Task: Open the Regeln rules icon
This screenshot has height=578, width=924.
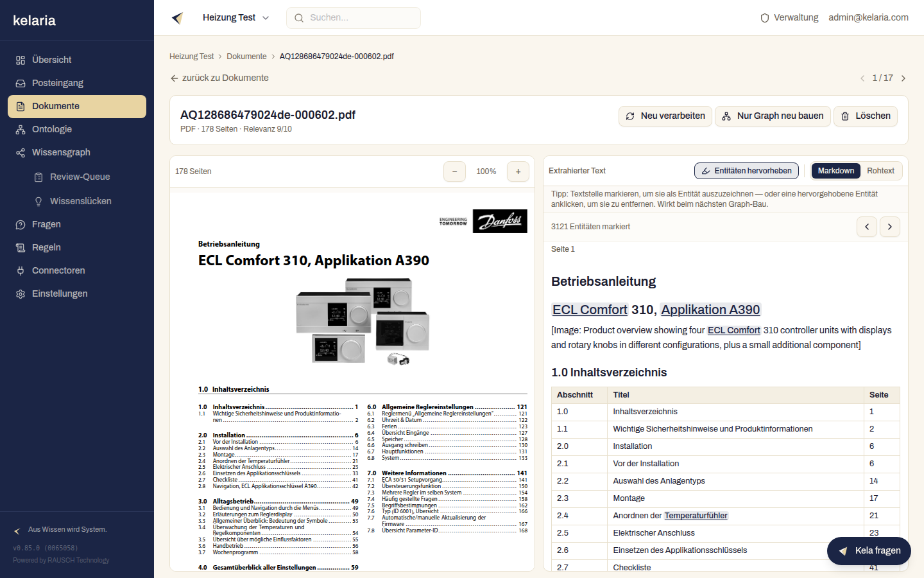Action: pyautogui.click(x=21, y=247)
